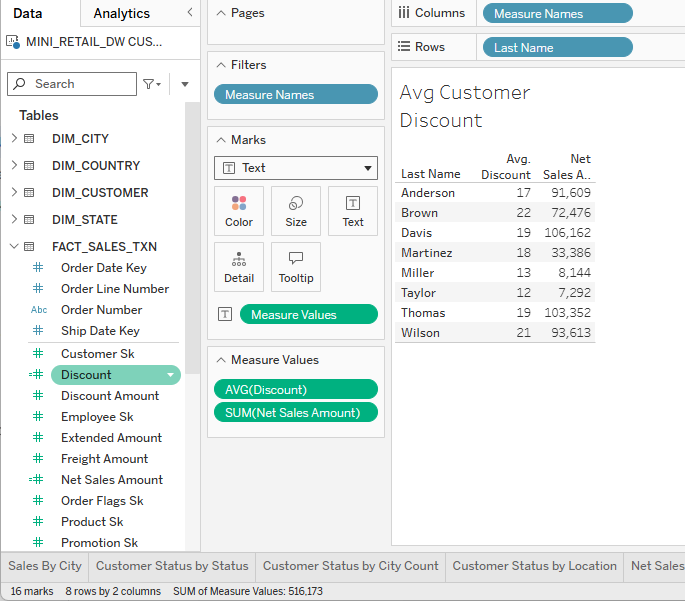Click the Text button in Marks card
685x601 pixels.
tap(353, 211)
